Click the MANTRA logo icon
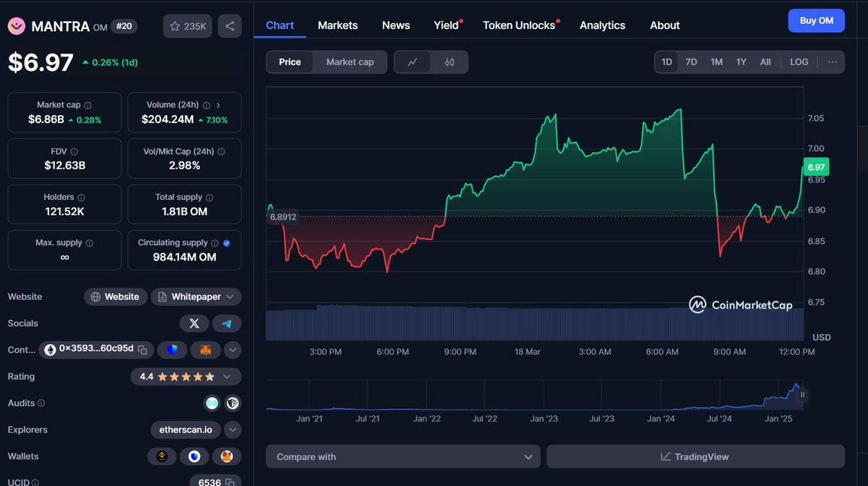868x486 pixels. coord(17,26)
